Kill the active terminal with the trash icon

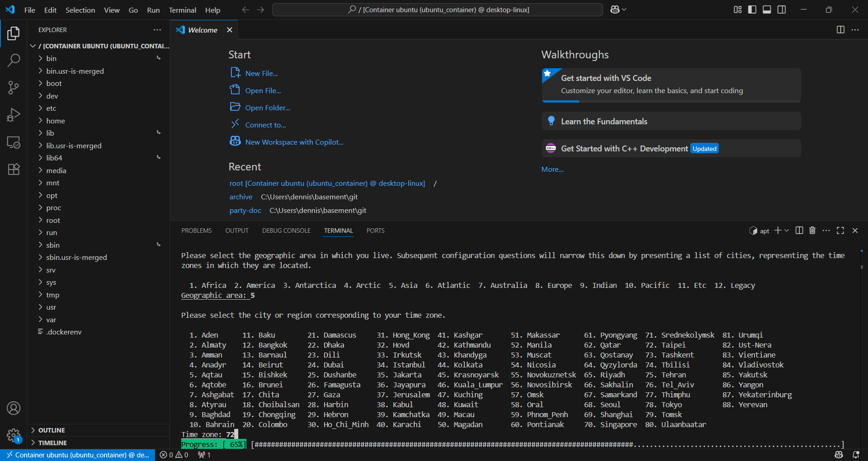tap(812, 230)
